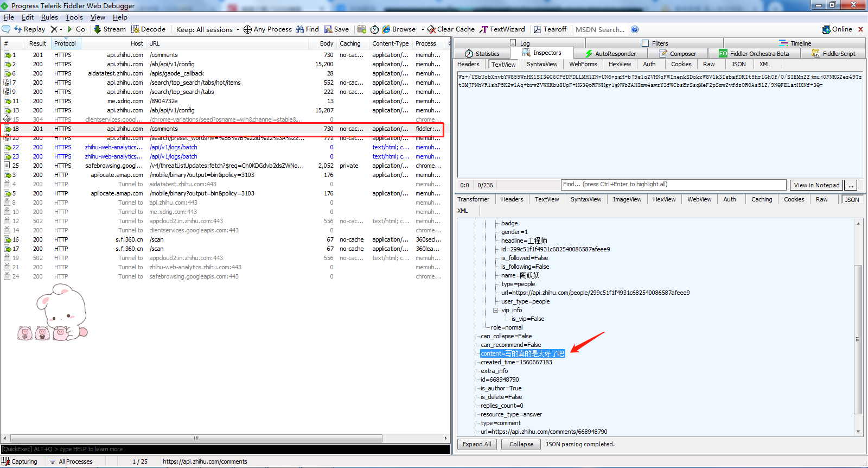Open TextWizard tool

tap(502, 29)
